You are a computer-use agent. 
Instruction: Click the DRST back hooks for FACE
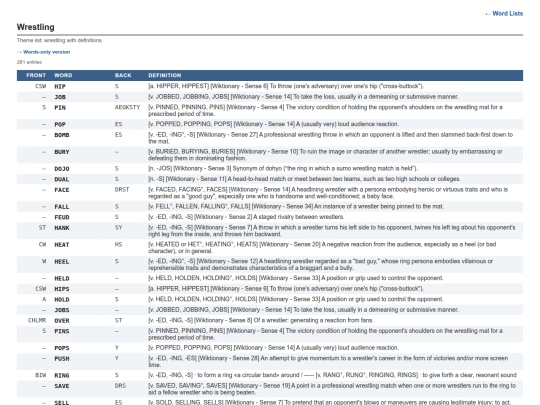pyautogui.click(x=122, y=190)
